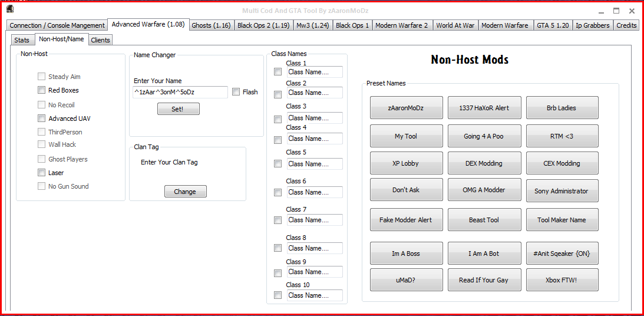Open the Modern Warfare tab

pyautogui.click(x=505, y=25)
